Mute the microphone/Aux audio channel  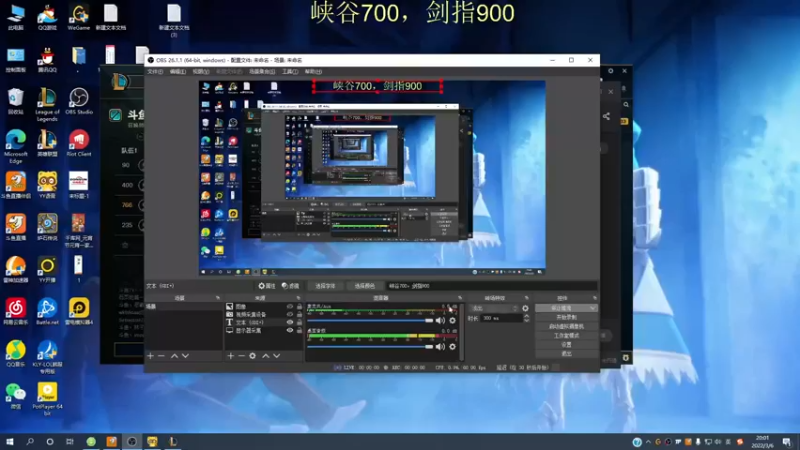pyautogui.click(x=440, y=320)
